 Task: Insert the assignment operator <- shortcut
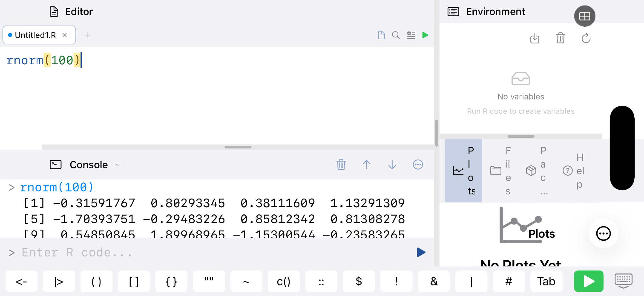22,282
